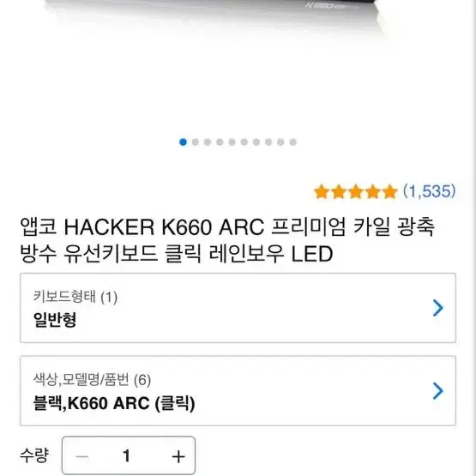Select the first blue carousel dot
476x476 pixels.
click(183, 142)
